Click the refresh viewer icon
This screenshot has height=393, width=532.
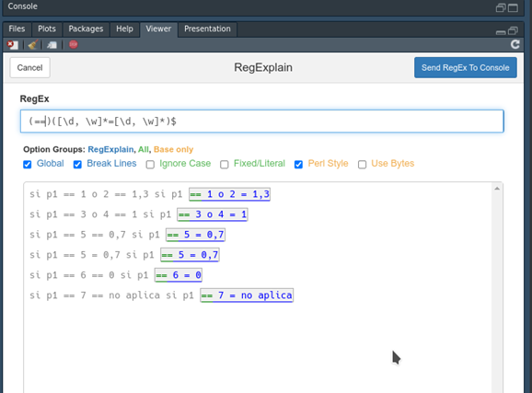pos(515,44)
